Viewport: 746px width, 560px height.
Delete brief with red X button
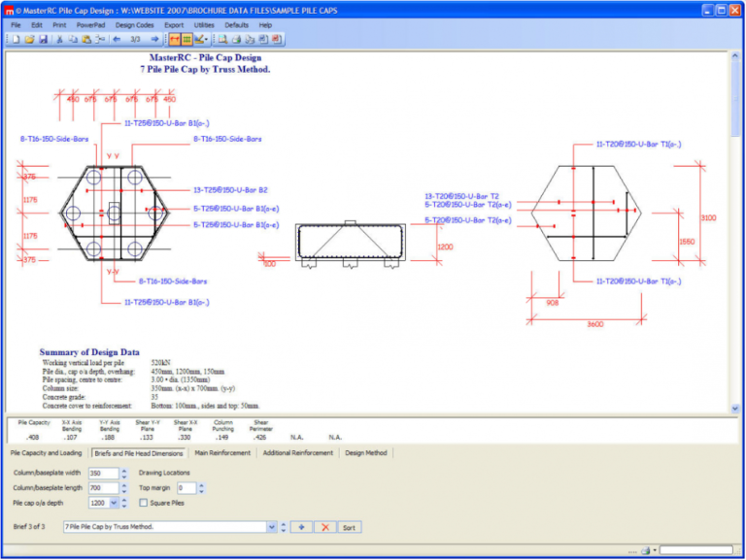click(x=325, y=527)
